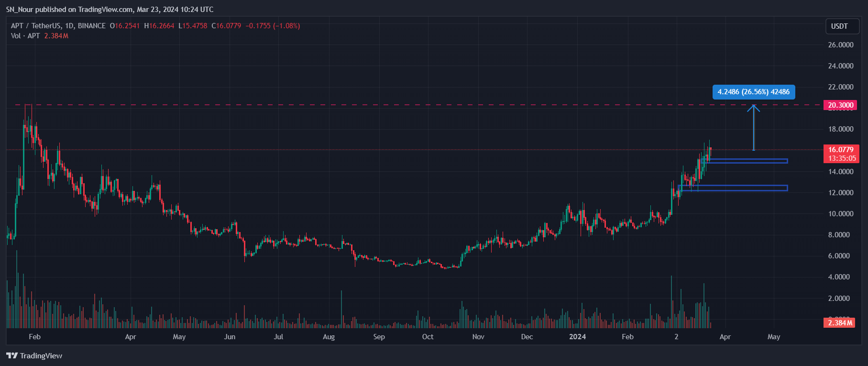
Task: Click the 13:35:05 countdown timer label
Action: (x=842, y=158)
